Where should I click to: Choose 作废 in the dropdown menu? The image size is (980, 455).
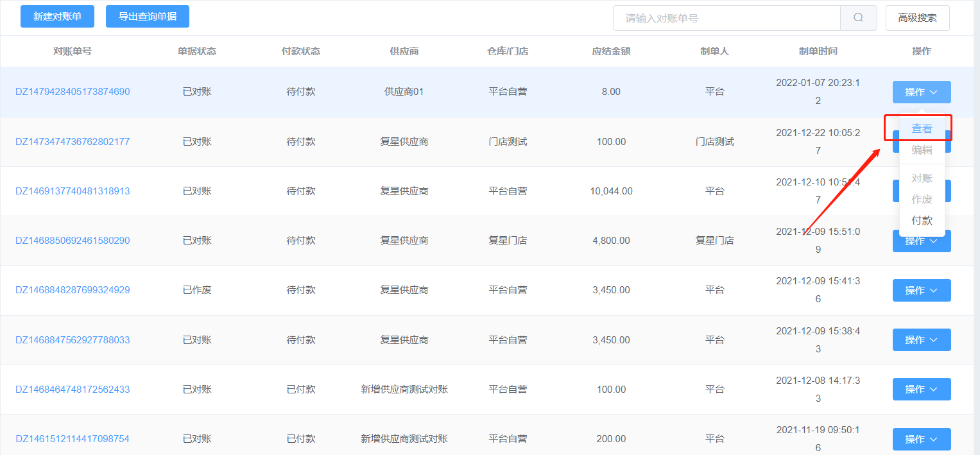pos(922,199)
